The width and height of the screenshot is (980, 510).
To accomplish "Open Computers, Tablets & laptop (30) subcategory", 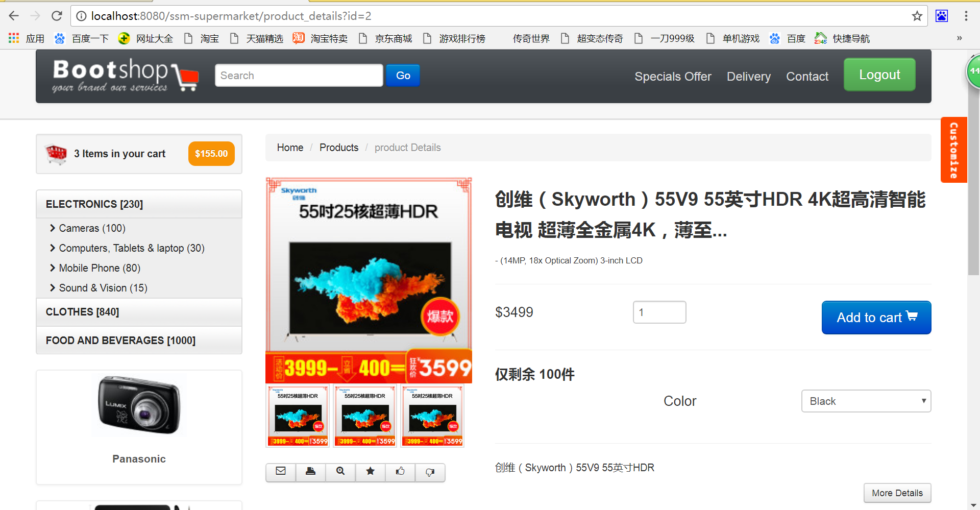I will [127, 248].
